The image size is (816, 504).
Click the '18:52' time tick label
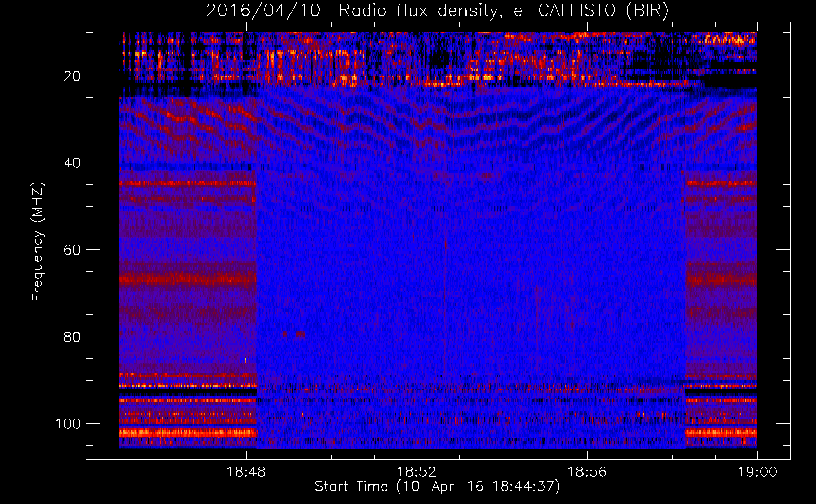pos(417,472)
